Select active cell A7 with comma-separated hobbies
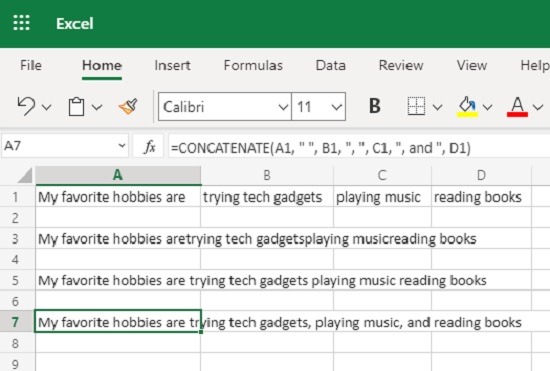The image size is (550, 371). (x=118, y=322)
